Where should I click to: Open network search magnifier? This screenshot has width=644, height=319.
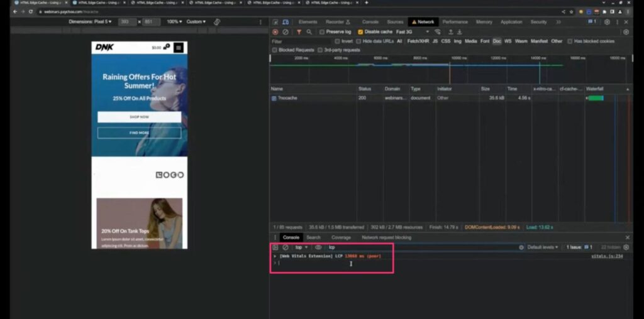(x=309, y=32)
